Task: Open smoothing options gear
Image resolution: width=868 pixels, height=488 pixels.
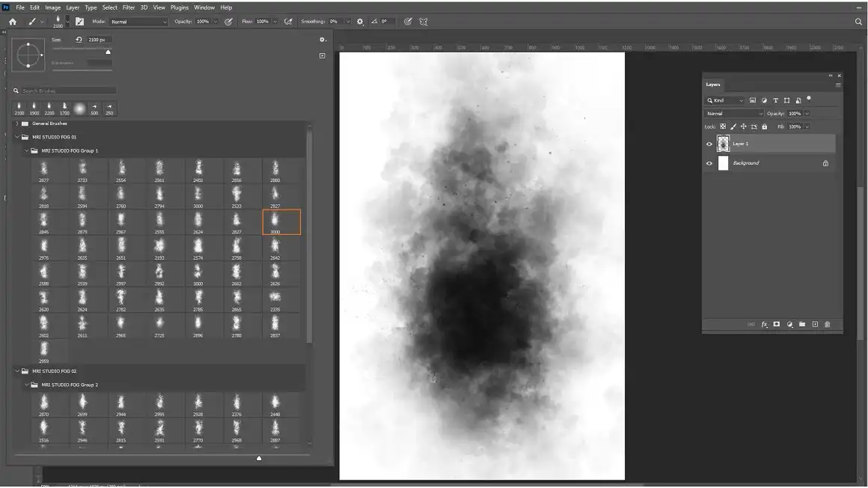Action: [361, 22]
